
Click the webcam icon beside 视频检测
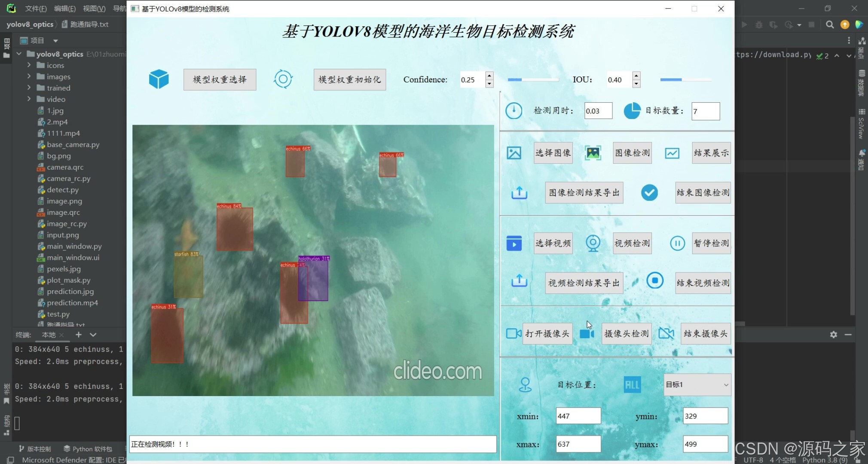(593, 243)
